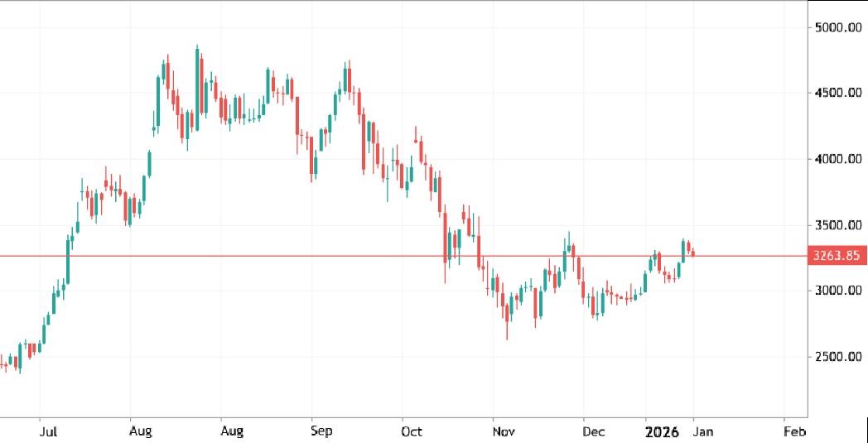868x443 pixels.
Task: Select the 3500.00 price axis label
Action: pos(837,224)
